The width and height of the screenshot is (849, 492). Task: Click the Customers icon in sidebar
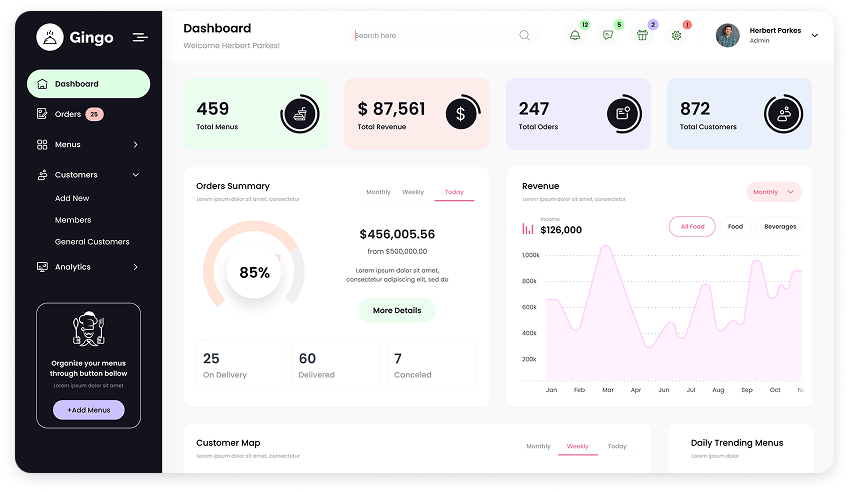point(42,175)
